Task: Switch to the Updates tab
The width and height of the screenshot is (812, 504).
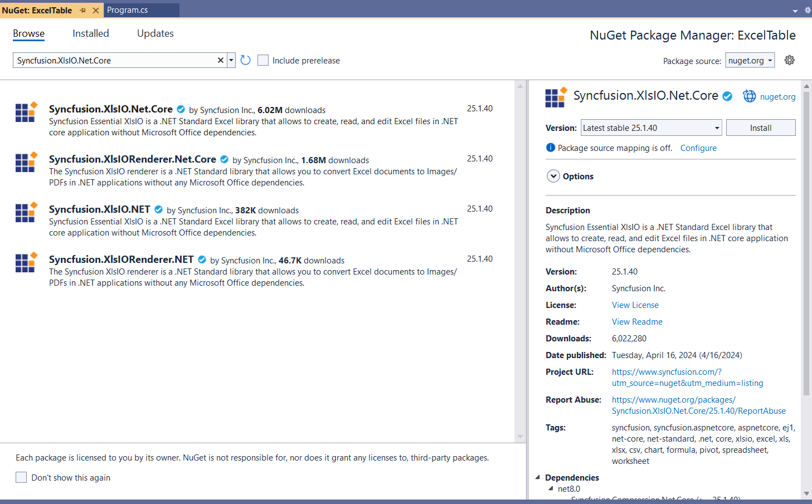Action: 155,33
